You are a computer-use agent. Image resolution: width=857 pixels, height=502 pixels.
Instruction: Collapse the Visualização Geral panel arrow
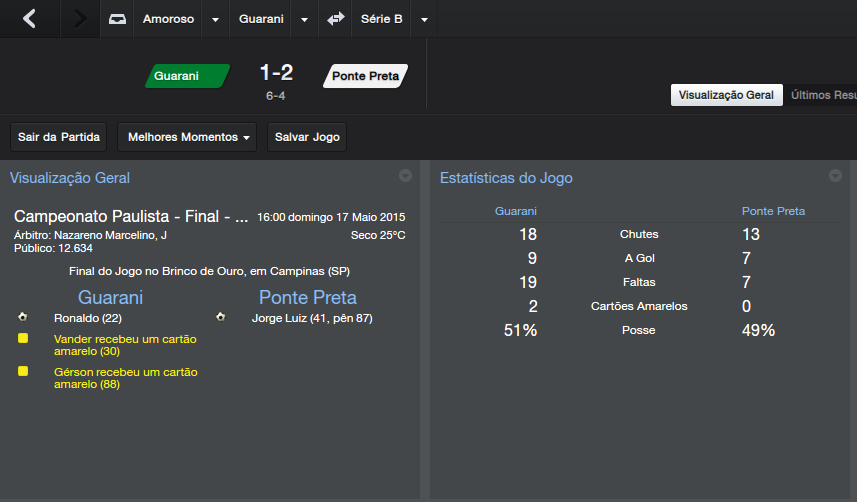click(405, 176)
